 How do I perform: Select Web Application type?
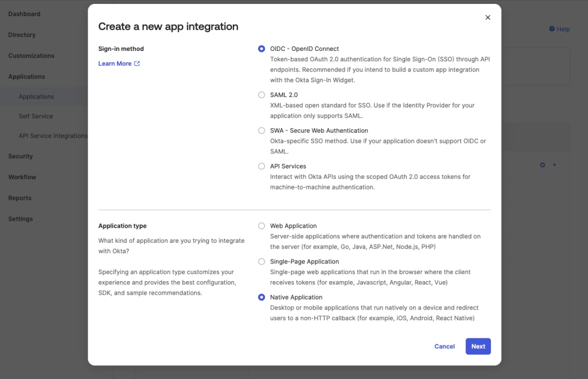click(262, 226)
